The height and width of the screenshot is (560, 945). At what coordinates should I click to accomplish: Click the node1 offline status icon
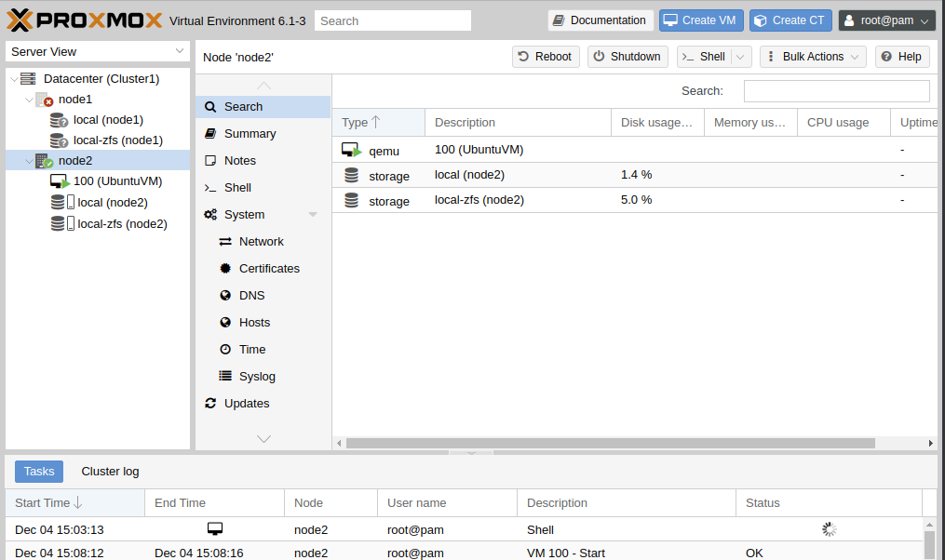click(x=45, y=100)
